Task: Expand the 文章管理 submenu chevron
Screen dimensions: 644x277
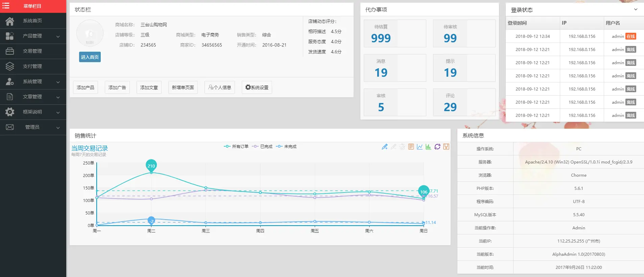Action: click(58, 97)
